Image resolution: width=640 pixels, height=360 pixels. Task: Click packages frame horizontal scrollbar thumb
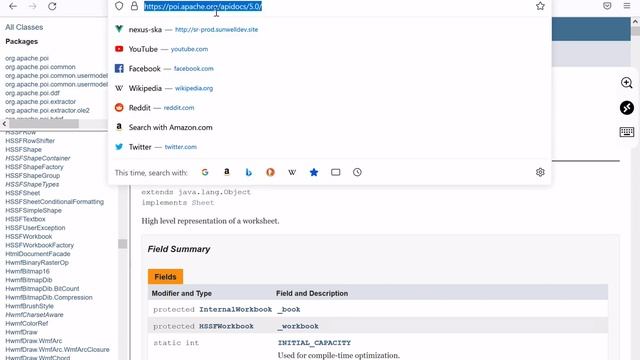pos(44,124)
